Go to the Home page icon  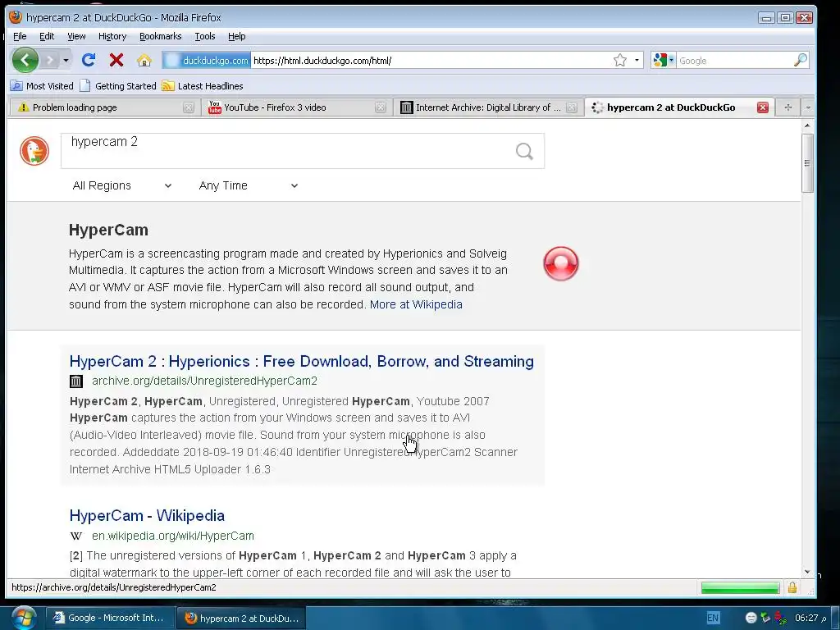tap(144, 60)
